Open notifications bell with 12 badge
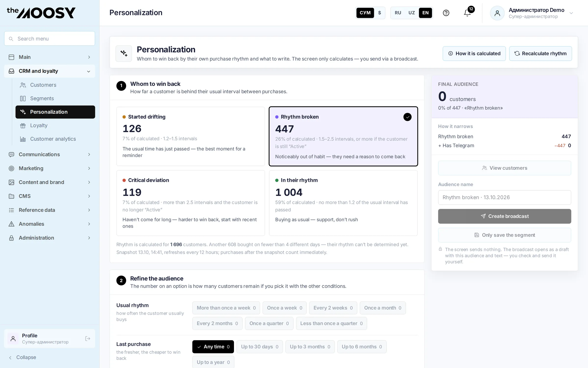 click(x=468, y=13)
